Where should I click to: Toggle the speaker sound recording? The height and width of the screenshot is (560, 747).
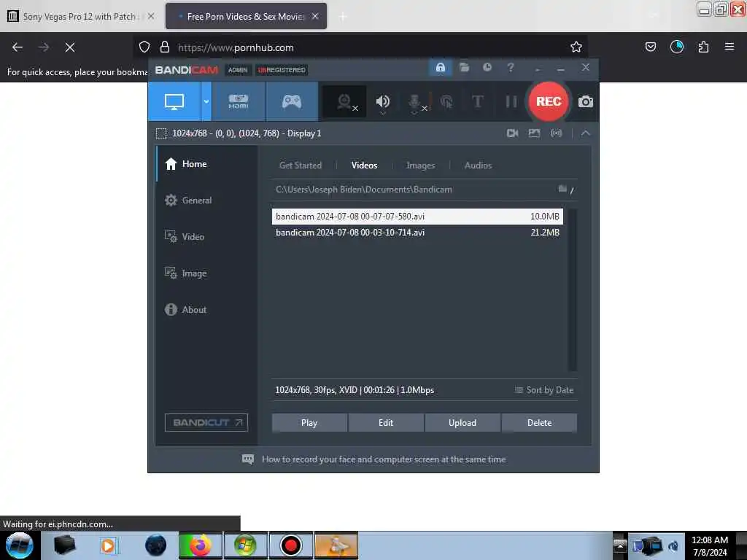(x=382, y=101)
